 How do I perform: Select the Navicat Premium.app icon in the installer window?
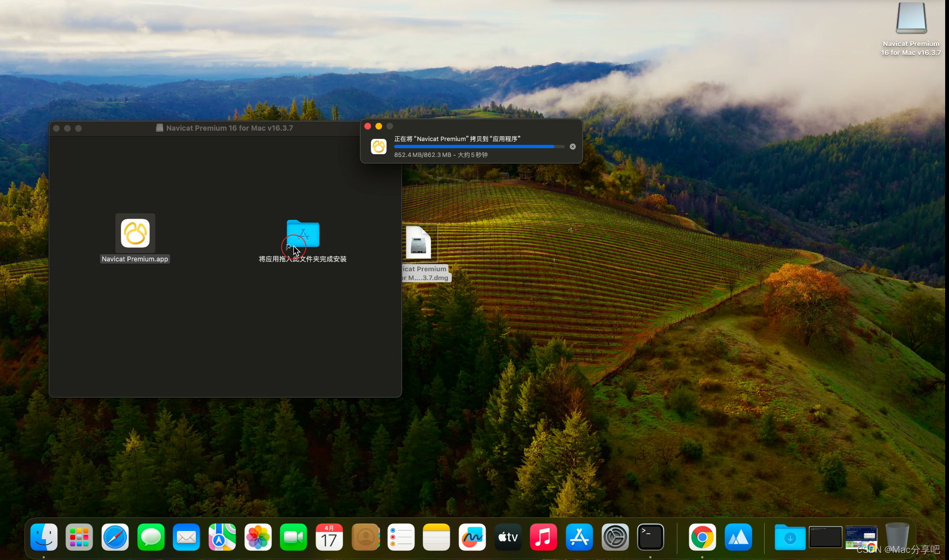(x=135, y=233)
